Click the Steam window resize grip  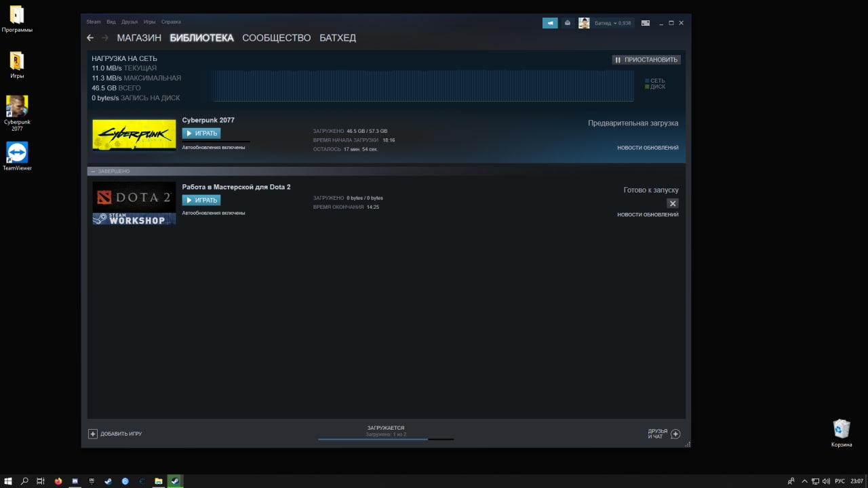coord(688,445)
